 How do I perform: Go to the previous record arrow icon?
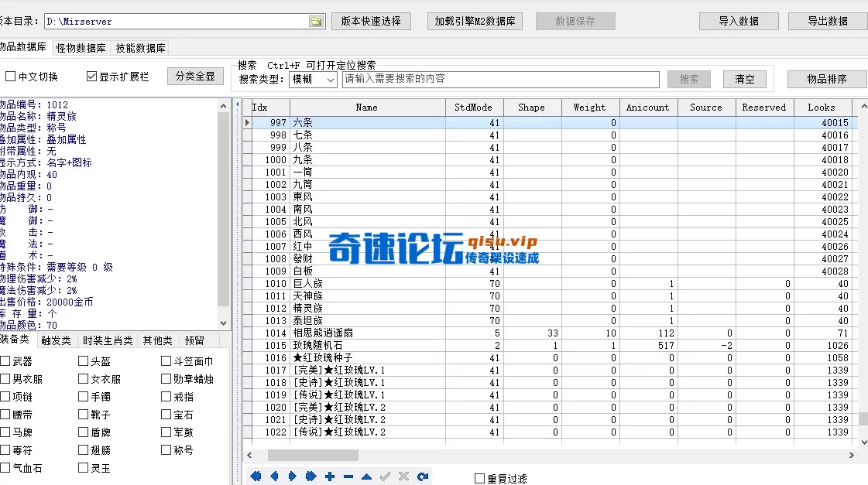tap(274, 476)
